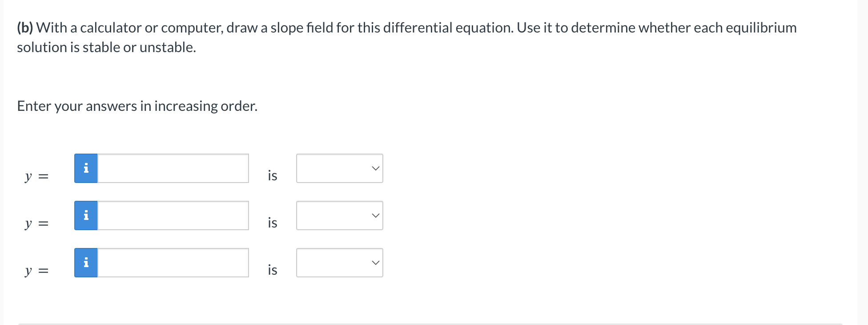The height and width of the screenshot is (325, 868).
Task: Click inside the first y= answer box
Action: coord(173,168)
